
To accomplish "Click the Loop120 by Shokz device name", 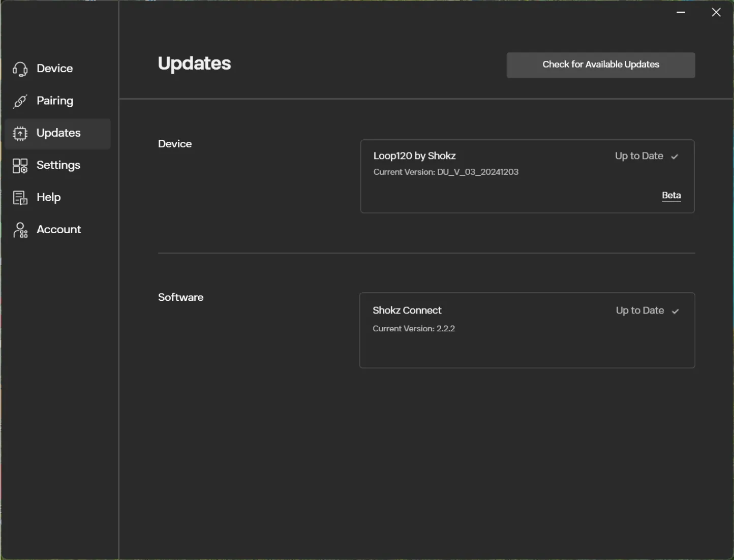I will (x=415, y=156).
